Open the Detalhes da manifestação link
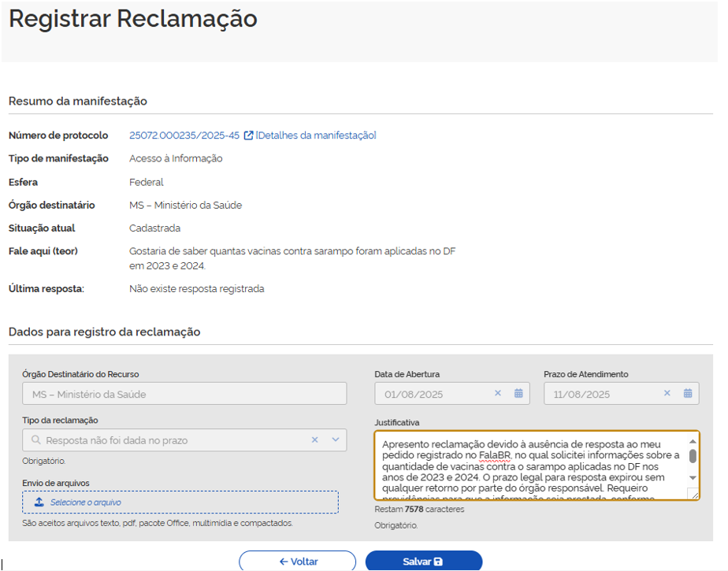728x571 pixels. (316, 135)
